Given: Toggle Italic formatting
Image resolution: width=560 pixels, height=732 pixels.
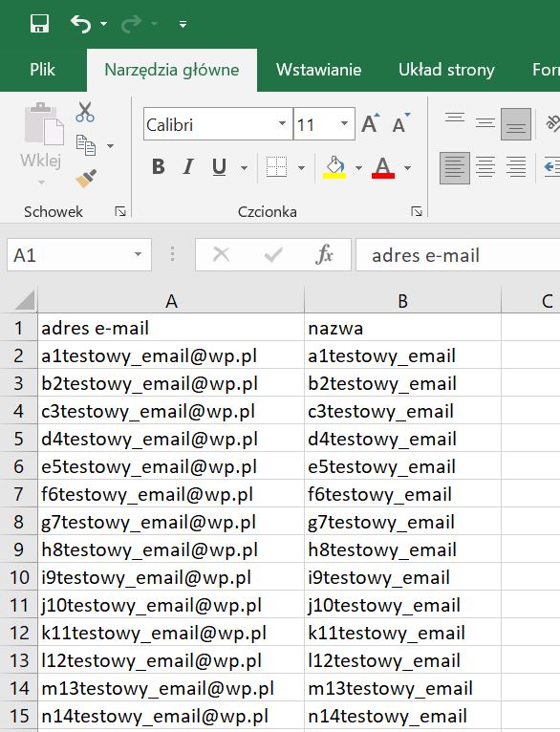Looking at the screenshot, I should [188, 166].
